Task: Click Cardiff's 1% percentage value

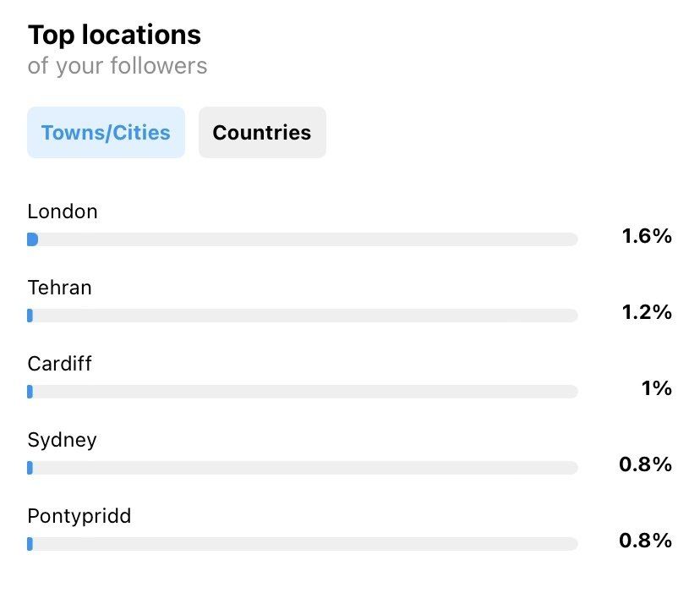Action: click(656, 388)
